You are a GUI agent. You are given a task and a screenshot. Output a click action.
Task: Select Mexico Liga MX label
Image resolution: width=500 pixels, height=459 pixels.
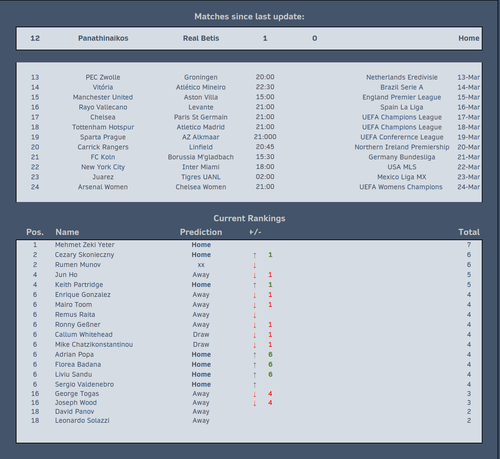pos(402,177)
